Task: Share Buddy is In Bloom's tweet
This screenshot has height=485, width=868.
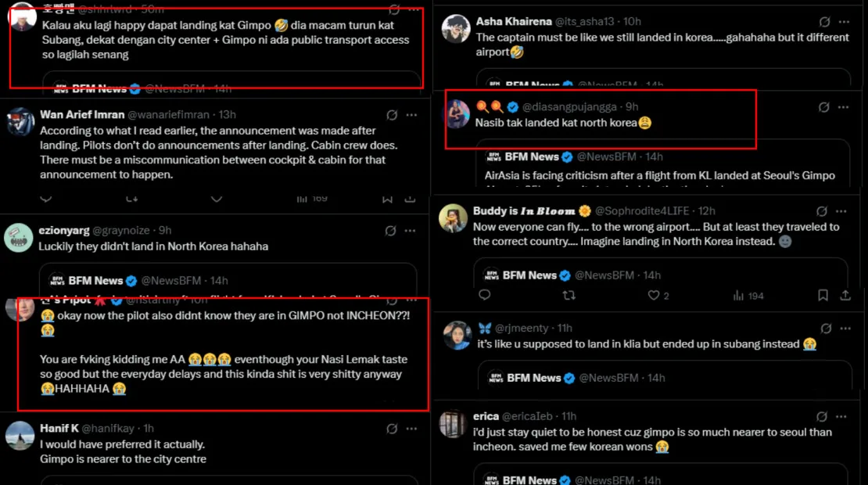Action: pos(845,295)
